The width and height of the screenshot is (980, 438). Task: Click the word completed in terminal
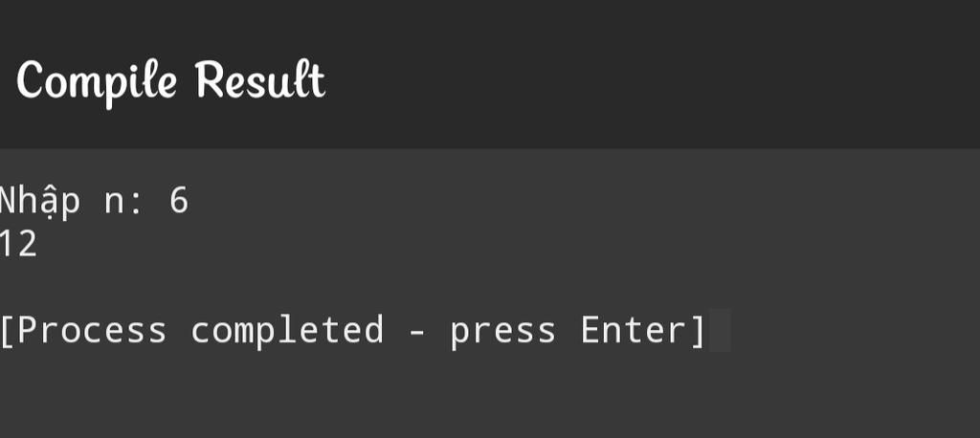pos(287,331)
